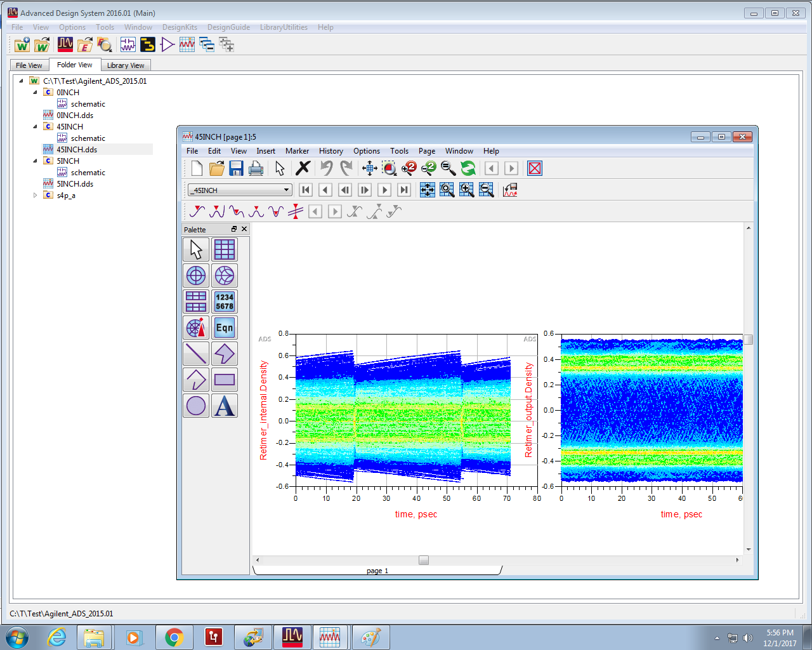This screenshot has width=812, height=650.
Task: Select the Smith Chart palette item
Action: point(225,275)
